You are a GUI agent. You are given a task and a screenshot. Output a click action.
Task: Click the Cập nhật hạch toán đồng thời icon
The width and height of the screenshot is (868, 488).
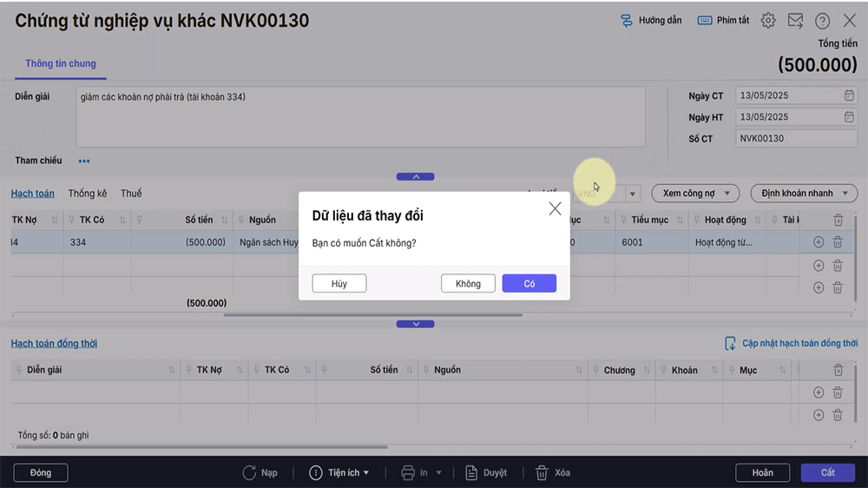tap(730, 344)
